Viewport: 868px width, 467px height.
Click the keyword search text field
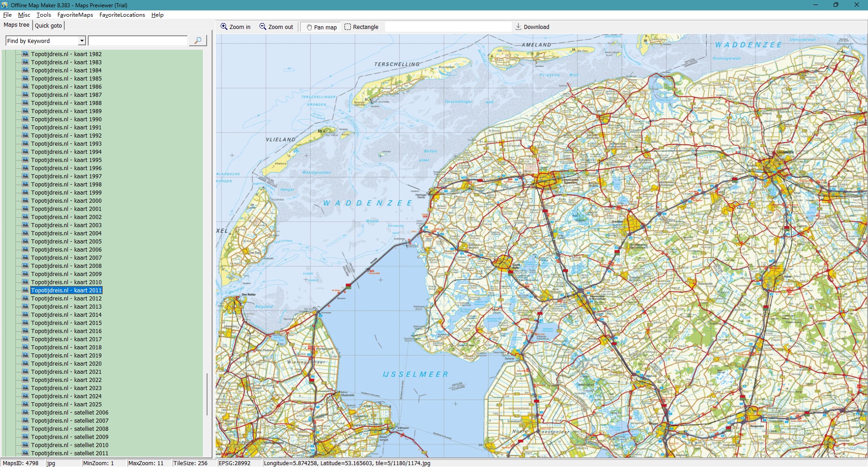tap(137, 41)
